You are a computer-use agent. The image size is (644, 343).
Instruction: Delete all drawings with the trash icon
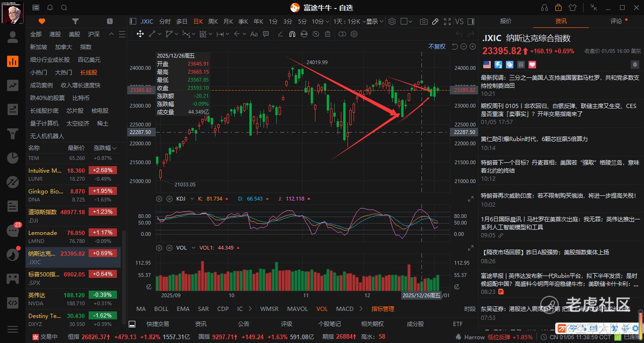coord(328,34)
